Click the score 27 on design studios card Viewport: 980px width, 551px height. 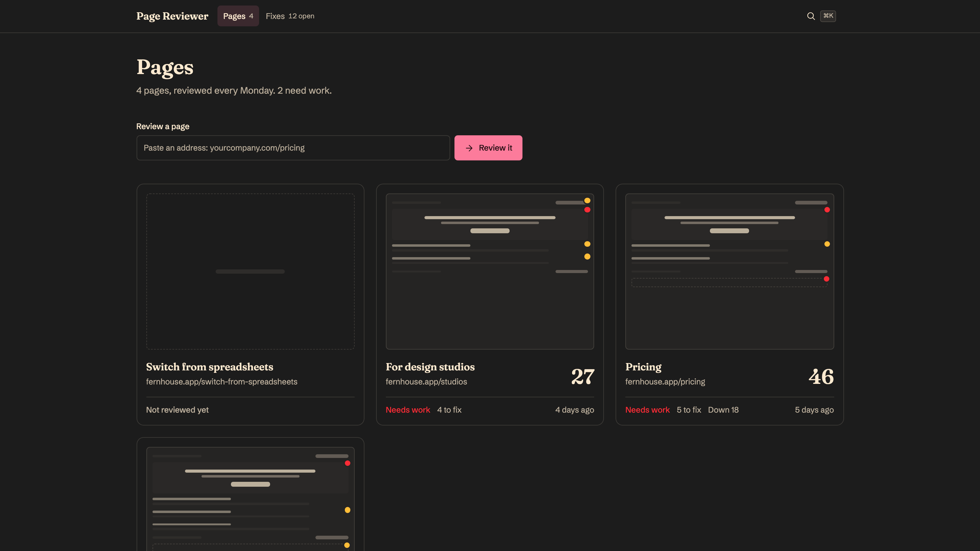pos(582,377)
